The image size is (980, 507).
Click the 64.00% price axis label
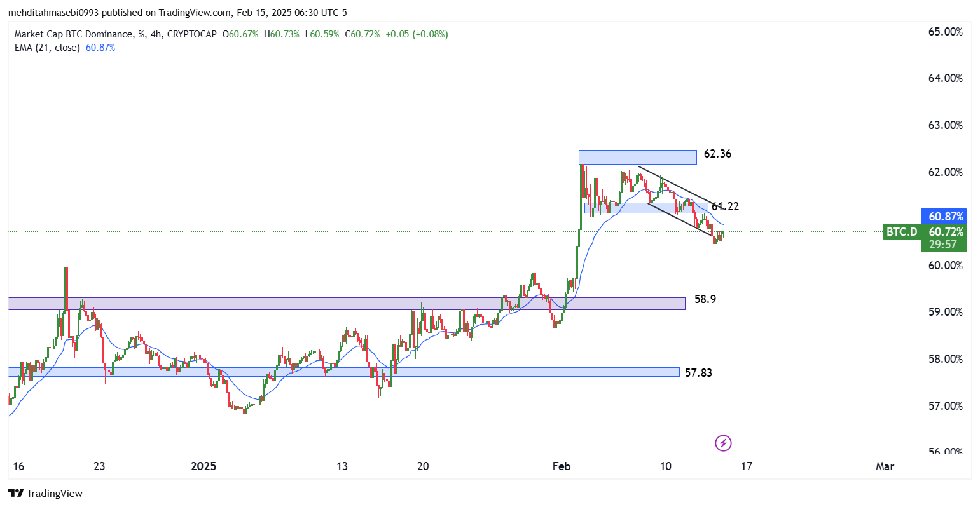coord(946,78)
